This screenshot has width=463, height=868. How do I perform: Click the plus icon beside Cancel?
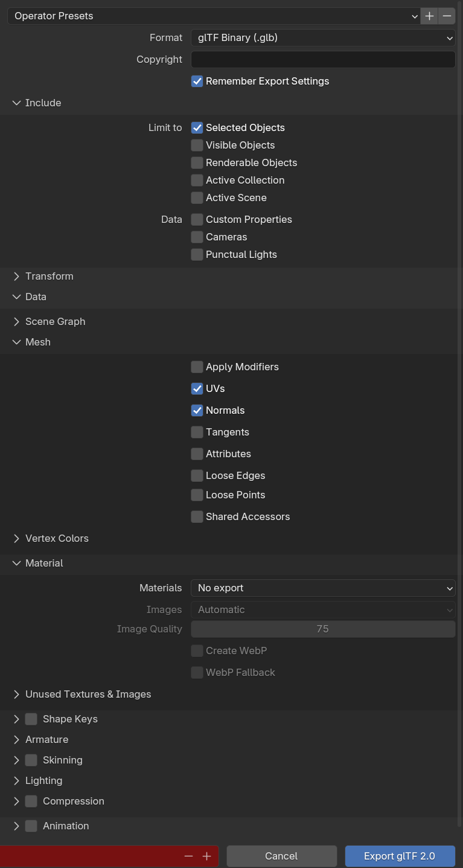tap(206, 856)
